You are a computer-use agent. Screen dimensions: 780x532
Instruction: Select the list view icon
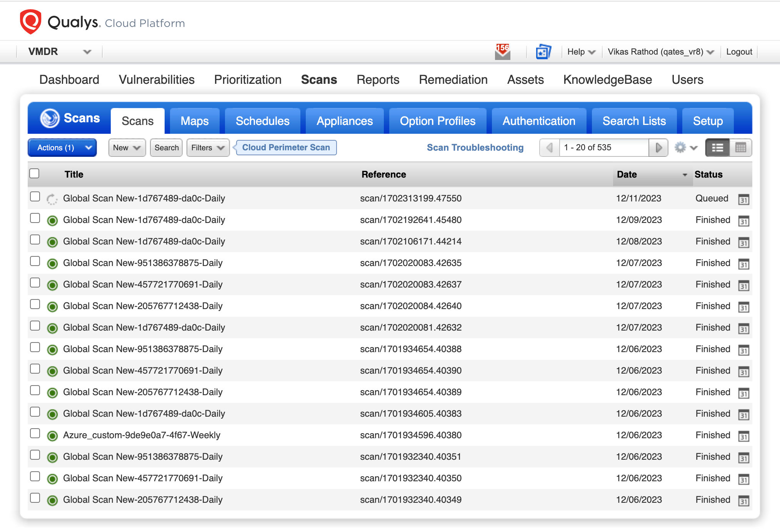click(x=717, y=147)
